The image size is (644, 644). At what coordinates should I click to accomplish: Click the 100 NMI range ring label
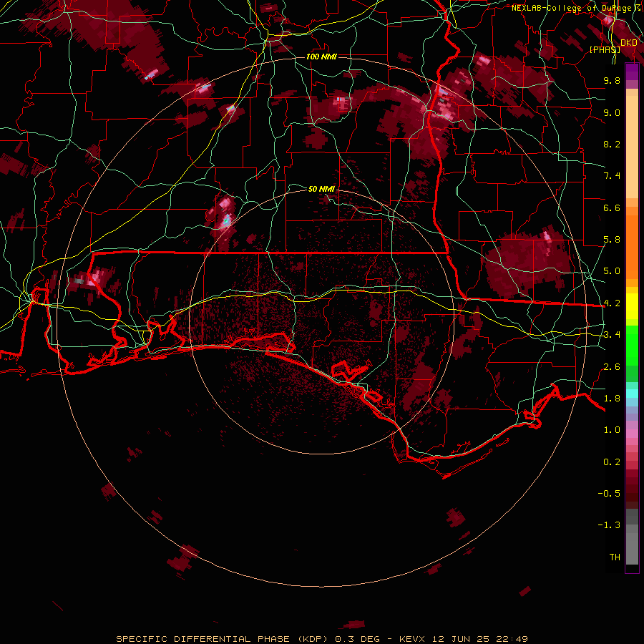tap(321, 57)
